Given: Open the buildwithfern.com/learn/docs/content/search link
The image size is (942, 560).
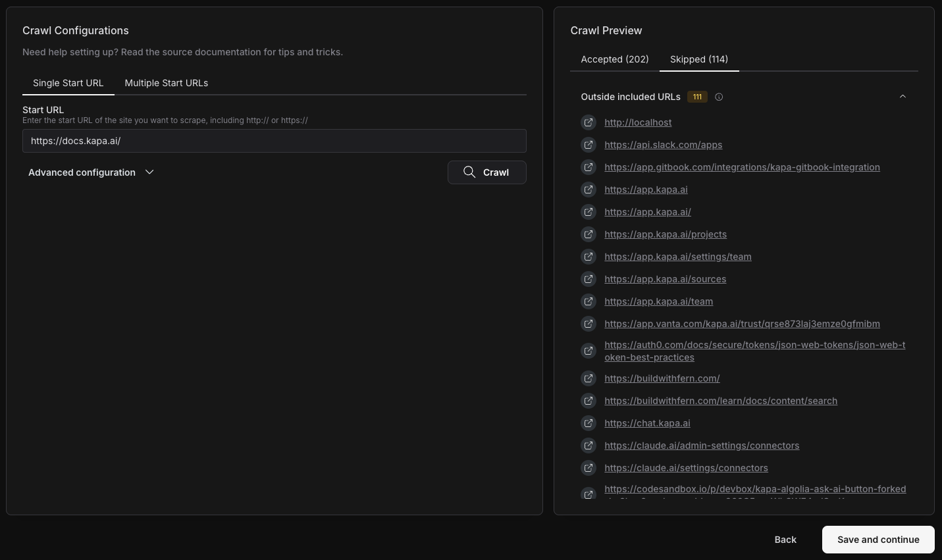Looking at the screenshot, I should coord(721,401).
